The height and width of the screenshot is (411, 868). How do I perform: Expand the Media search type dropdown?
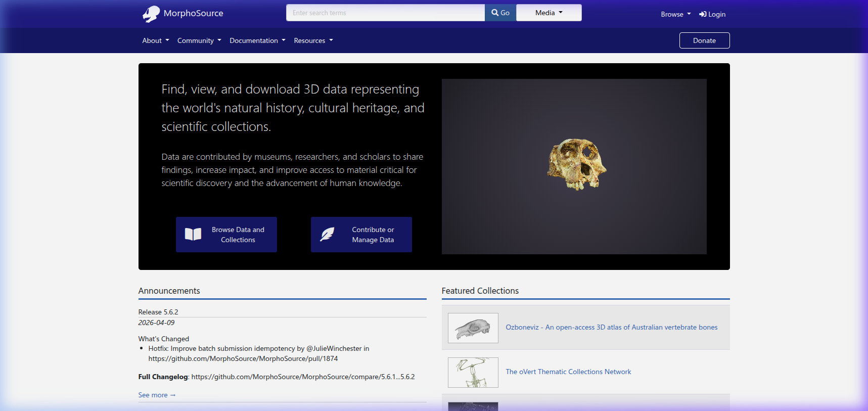[549, 13]
